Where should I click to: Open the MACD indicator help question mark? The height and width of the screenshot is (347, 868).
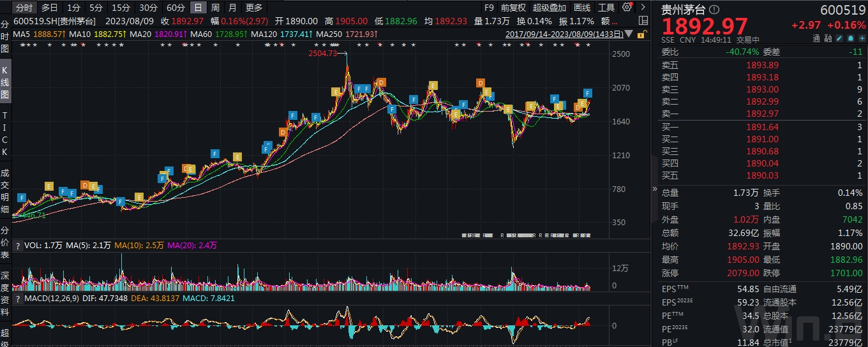pyautogui.click(x=17, y=299)
